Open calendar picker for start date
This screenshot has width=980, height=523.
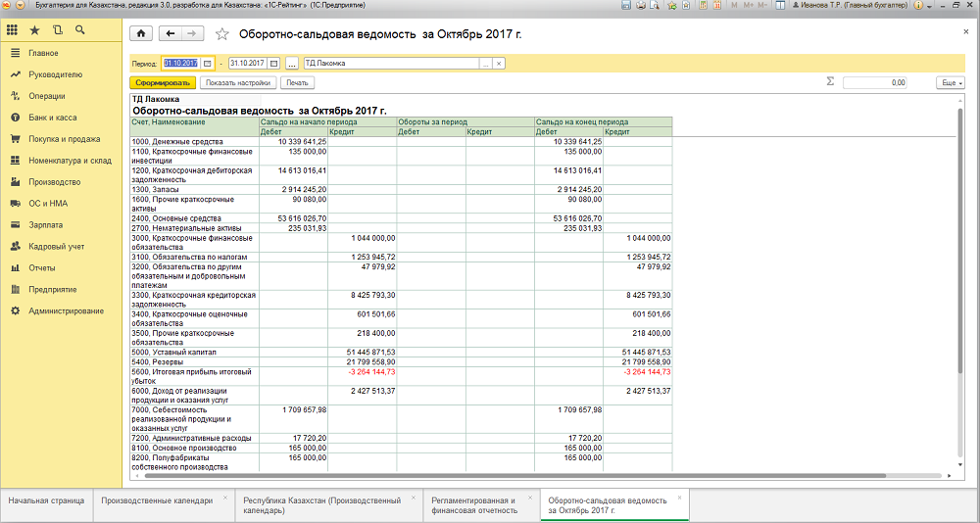208,63
